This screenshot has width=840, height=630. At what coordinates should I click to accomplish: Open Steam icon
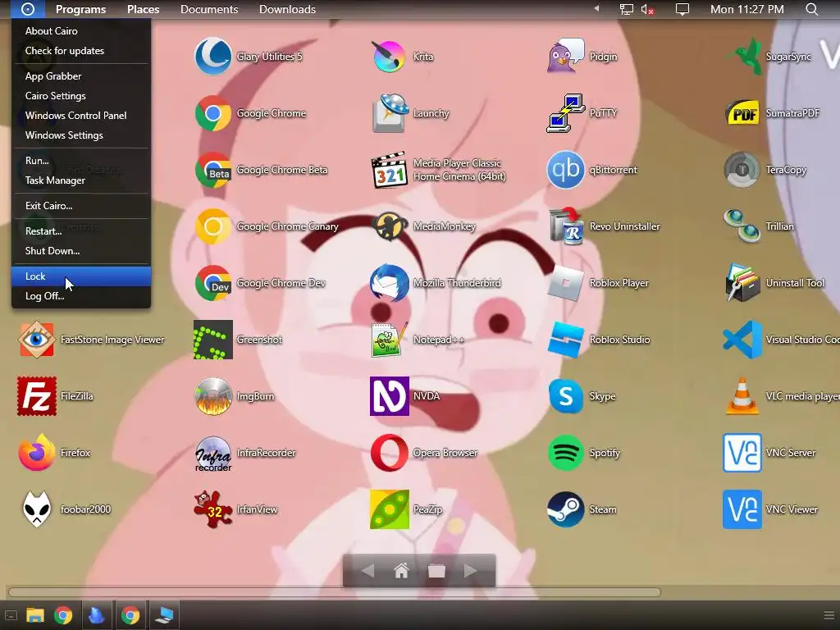click(566, 509)
